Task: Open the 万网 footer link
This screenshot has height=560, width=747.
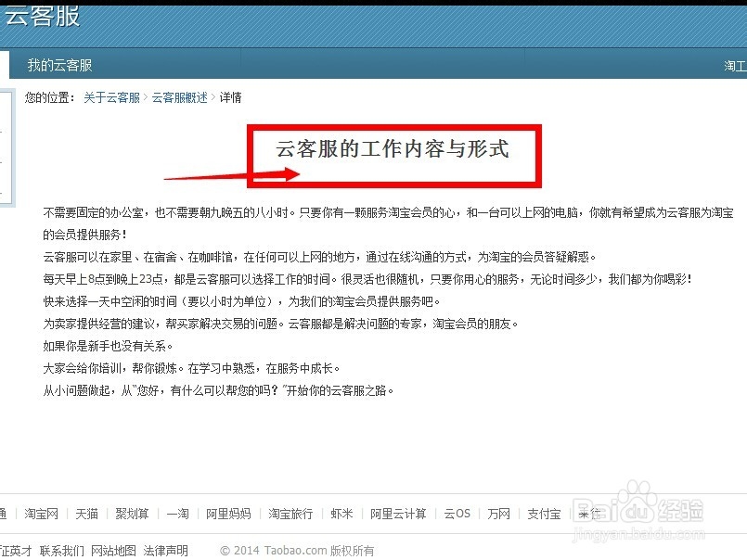Action: (499, 514)
